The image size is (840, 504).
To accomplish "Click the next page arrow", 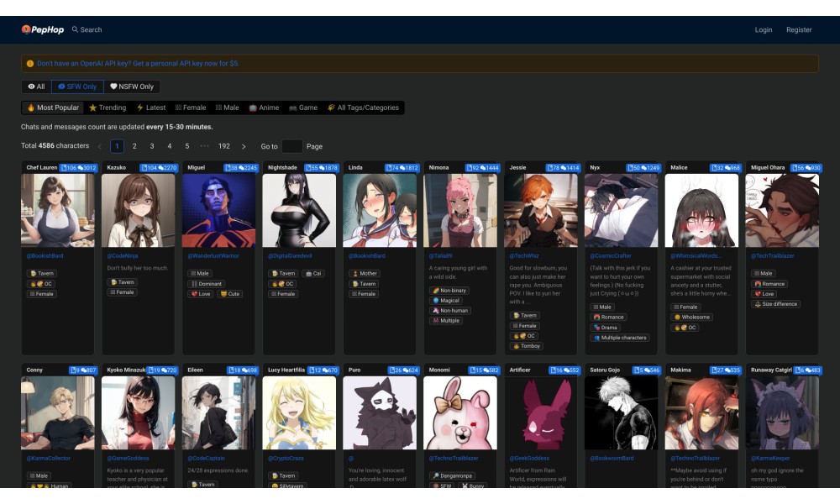I will point(244,146).
